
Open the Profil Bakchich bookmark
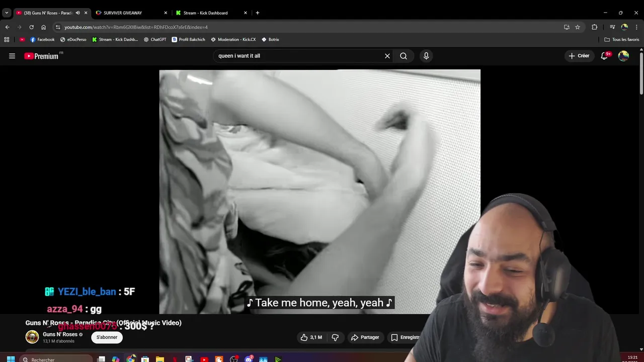pos(188,39)
